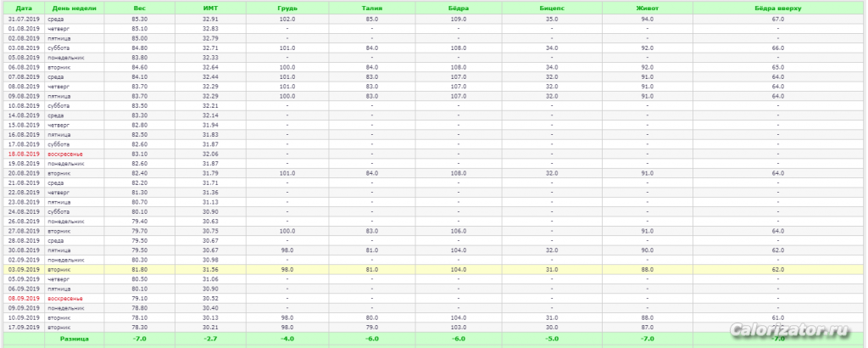The height and width of the screenshot is (348, 868).
Task: Select the "Живот" column header
Action: pos(647,8)
